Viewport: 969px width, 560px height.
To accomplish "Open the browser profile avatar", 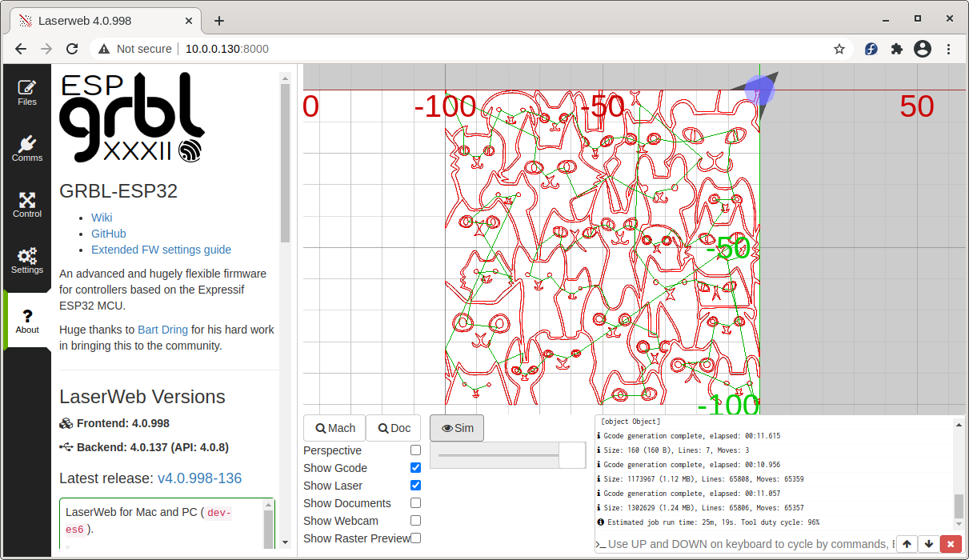I will tap(923, 49).
